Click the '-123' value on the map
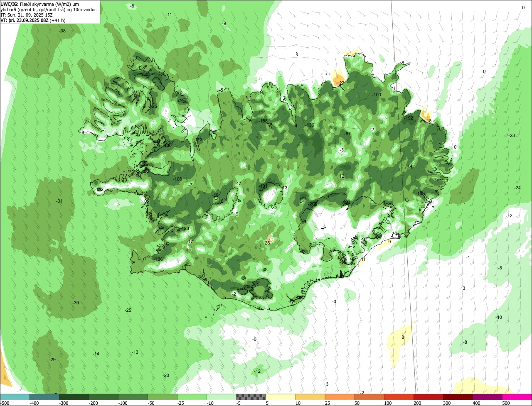Image resolution: width=532 pixels, height=406 pixels. [185, 229]
